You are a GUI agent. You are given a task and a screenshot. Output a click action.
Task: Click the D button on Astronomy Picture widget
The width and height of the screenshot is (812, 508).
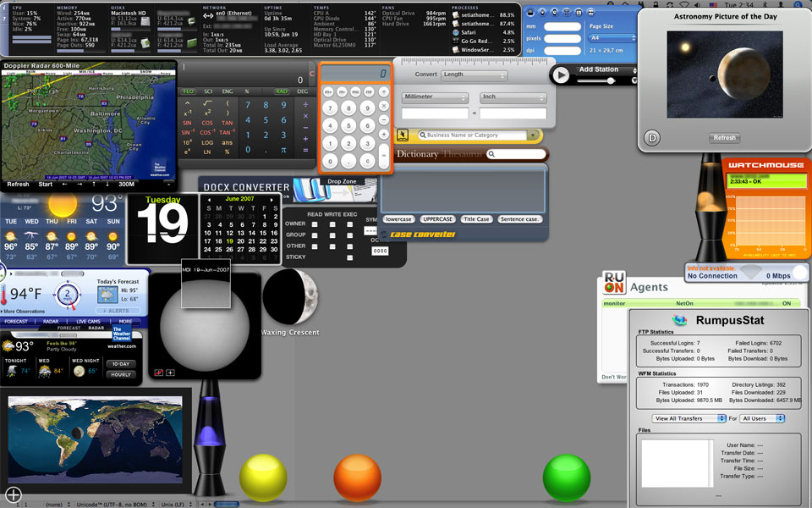tap(652, 138)
